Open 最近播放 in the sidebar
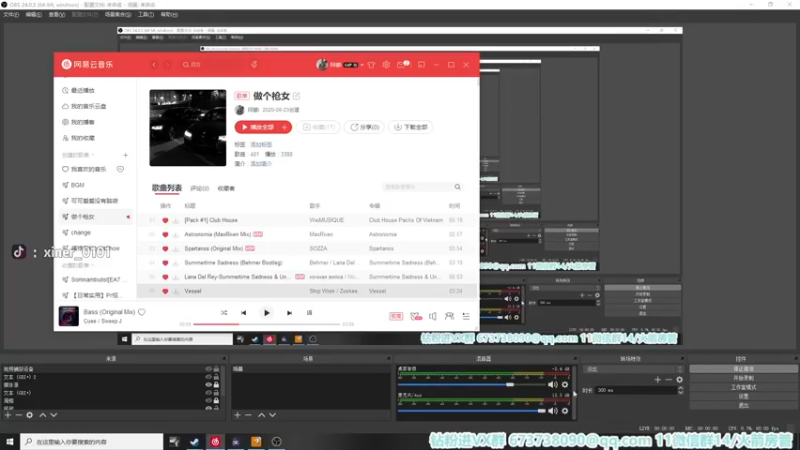This screenshot has width=800, height=450. (83, 90)
